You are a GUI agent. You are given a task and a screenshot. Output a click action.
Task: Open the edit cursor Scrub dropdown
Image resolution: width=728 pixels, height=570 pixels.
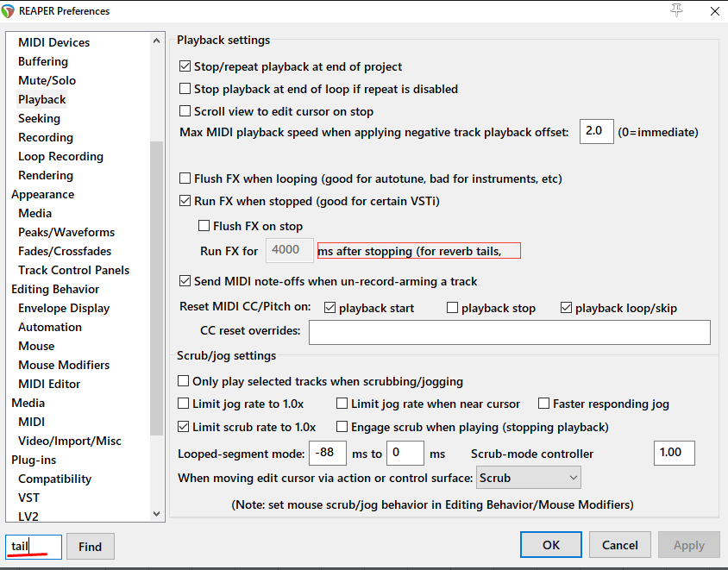pyautogui.click(x=529, y=478)
